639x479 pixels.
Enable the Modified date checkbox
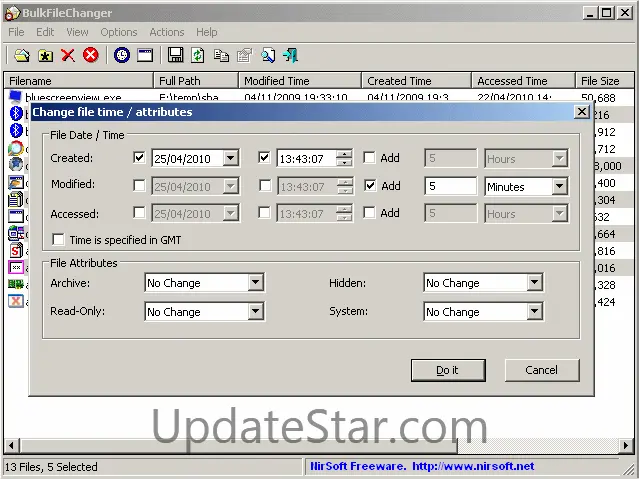point(139,185)
